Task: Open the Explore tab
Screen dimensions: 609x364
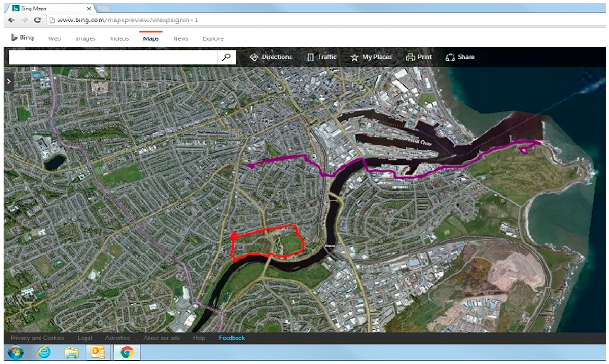Action: coord(213,39)
